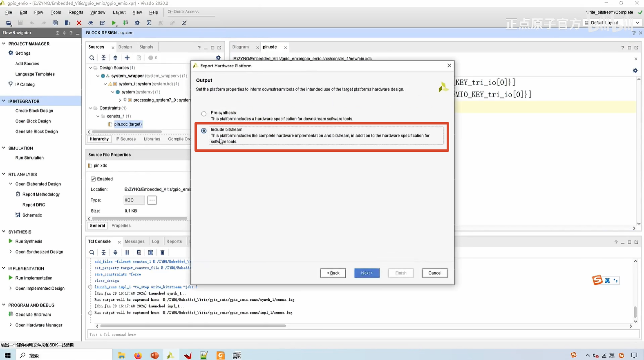The width and height of the screenshot is (644, 360).
Task: Open the gear Settings icon in main toolbar
Action: pyautogui.click(x=137, y=23)
